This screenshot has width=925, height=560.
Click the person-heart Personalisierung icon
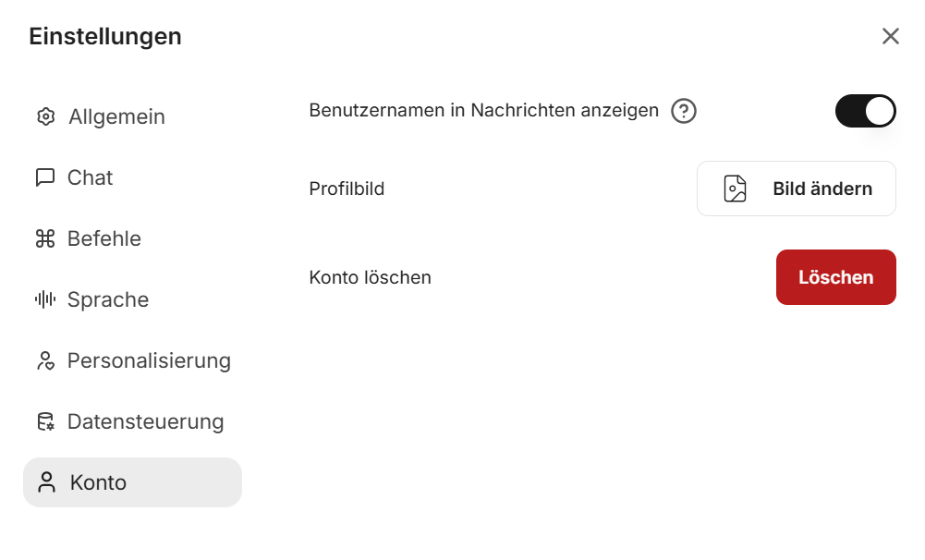(x=45, y=360)
